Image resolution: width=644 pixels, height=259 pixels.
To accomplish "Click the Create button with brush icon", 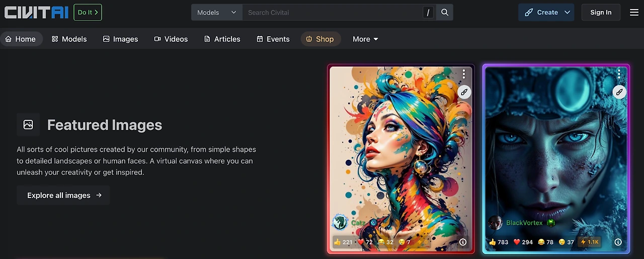I will tap(541, 12).
